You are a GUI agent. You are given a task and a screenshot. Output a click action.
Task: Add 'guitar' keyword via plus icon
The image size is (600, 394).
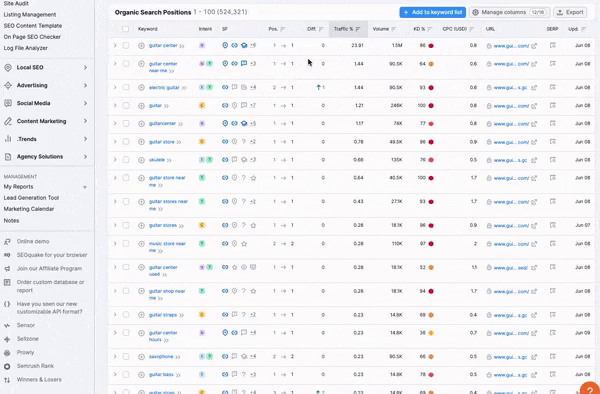point(141,106)
